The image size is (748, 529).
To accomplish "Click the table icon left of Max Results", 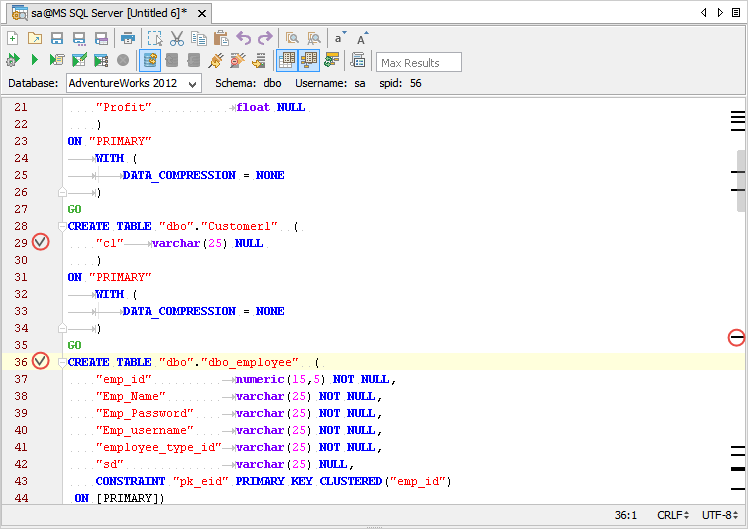I will [x=358, y=60].
